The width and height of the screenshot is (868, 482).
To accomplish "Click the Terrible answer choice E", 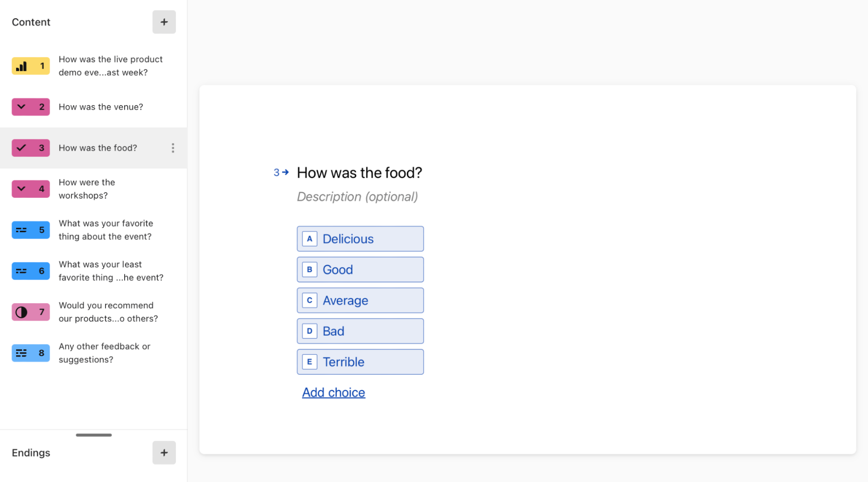I will coord(361,361).
